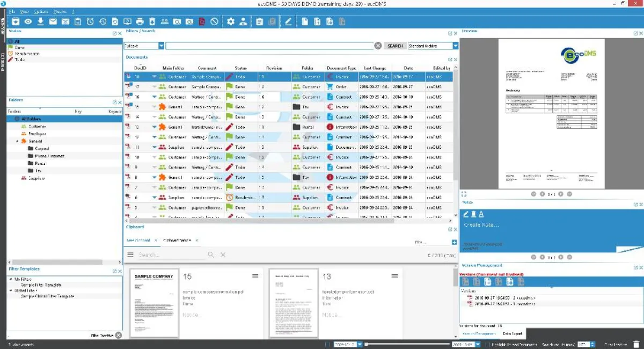Click the trash delete icon at bottom right
The height and width of the screenshot is (349, 644).
point(635,344)
